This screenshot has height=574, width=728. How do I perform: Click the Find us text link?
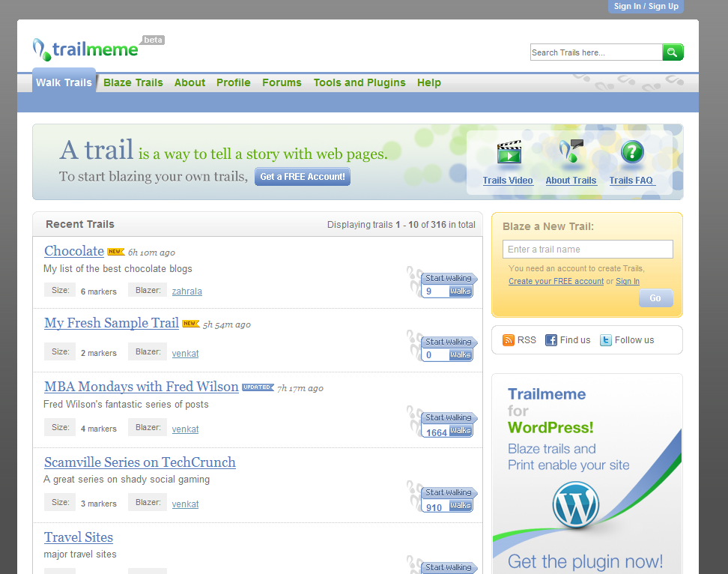click(x=575, y=340)
